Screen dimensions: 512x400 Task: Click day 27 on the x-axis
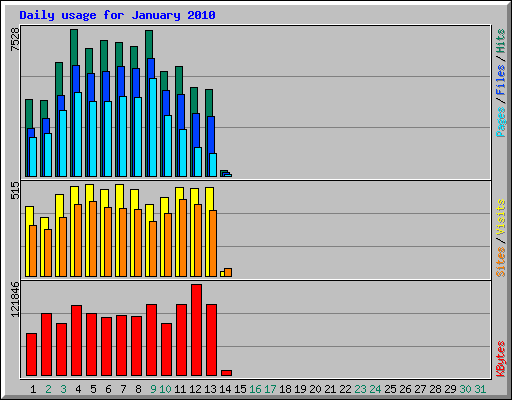[x=420, y=389]
